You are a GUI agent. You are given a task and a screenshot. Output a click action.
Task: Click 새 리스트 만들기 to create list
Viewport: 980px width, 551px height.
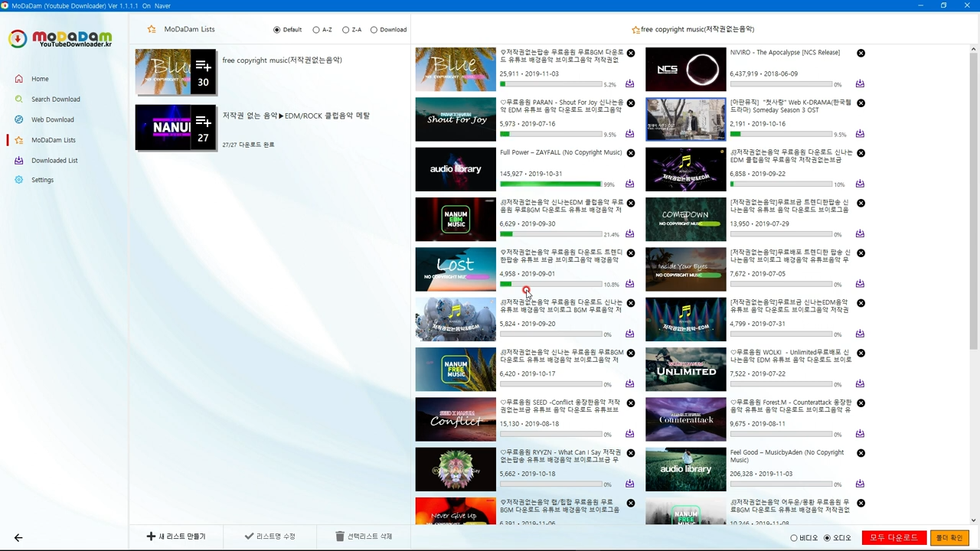(176, 536)
